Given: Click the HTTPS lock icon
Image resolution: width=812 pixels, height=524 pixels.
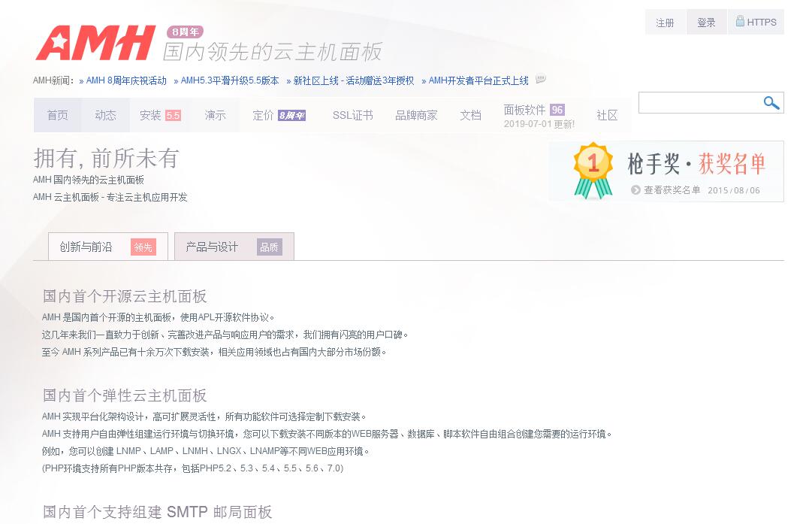Looking at the screenshot, I should point(740,22).
